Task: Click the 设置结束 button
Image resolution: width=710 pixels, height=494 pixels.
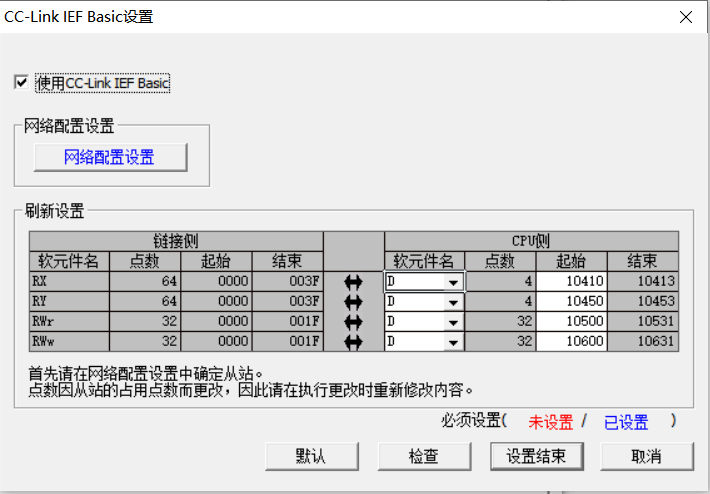Action: (537, 456)
